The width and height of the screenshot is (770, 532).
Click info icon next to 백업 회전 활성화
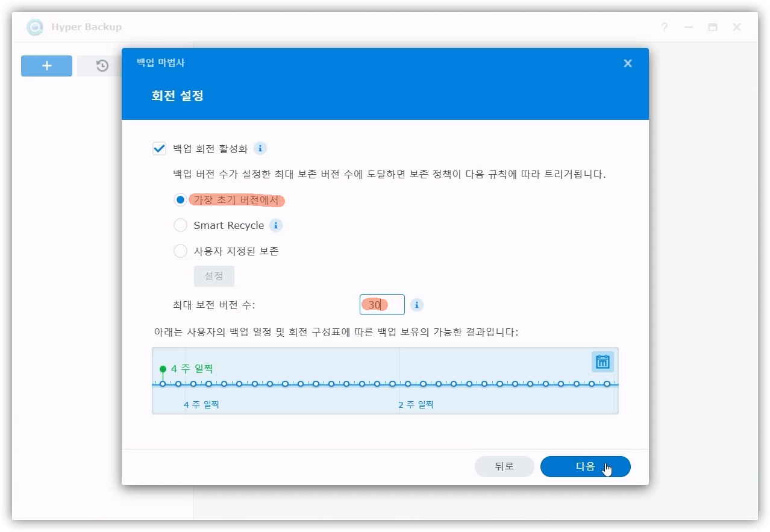[x=260, y=148]
